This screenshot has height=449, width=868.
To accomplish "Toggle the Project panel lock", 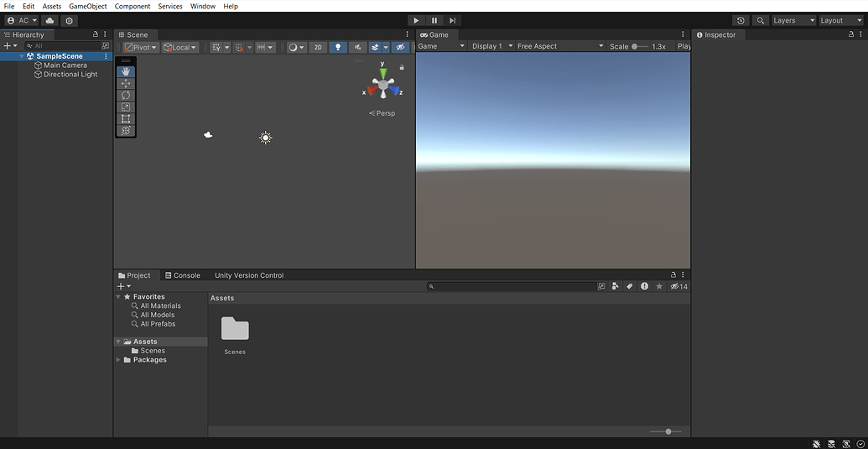I will click(673, 274).
